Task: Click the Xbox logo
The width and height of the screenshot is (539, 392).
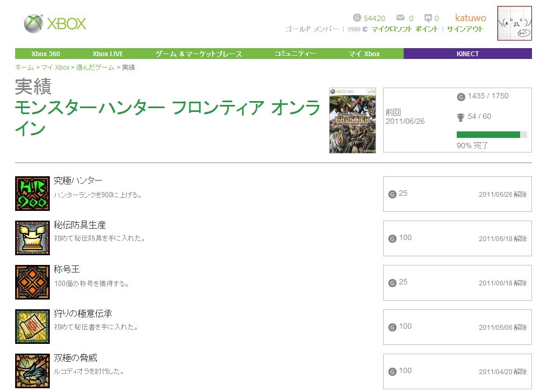Action: tap(55, 23)
